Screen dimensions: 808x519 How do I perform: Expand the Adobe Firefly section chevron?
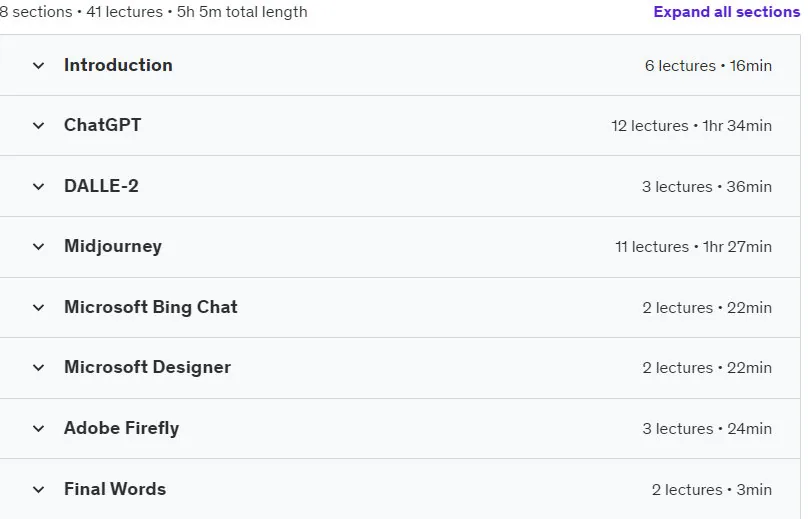pos(38,429)
